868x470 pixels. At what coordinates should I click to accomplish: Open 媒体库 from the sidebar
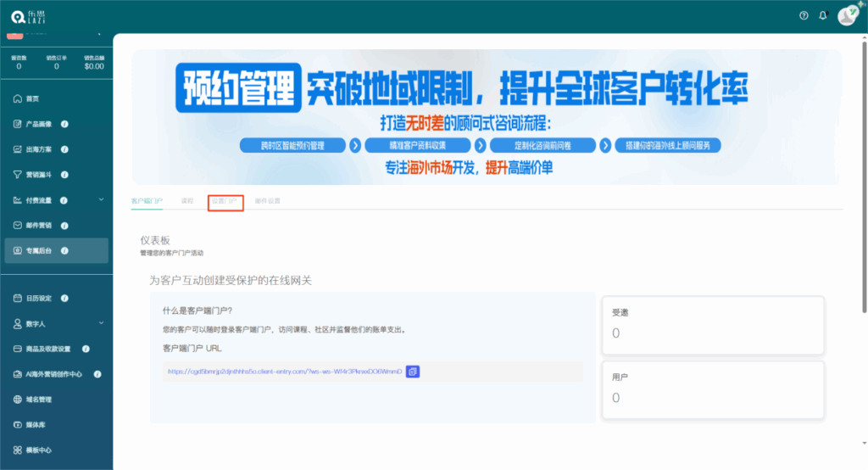click(35, 424)
